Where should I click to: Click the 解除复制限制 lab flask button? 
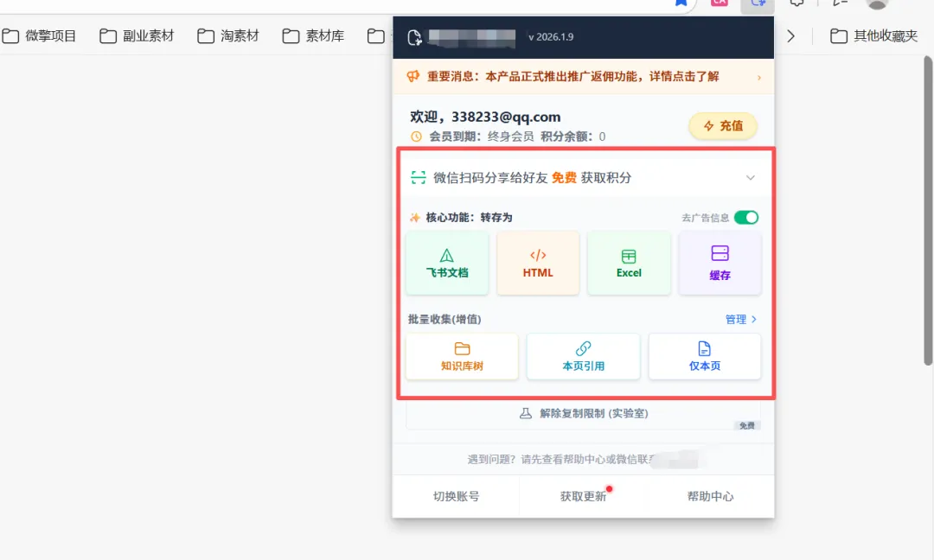click(583, 413)
